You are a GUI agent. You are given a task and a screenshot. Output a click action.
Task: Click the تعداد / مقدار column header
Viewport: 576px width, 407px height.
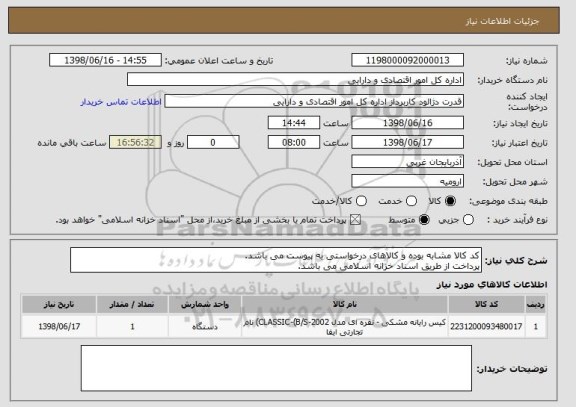132,305
